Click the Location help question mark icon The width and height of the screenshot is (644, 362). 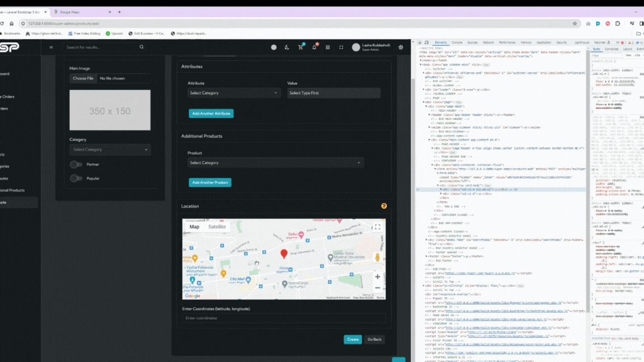click(384, 206)
